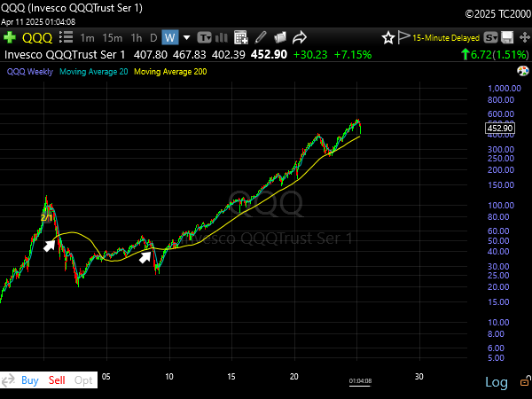Image resolution: width=532 pixels, height=399 pixels.
Task: Click the Buy button
Action: [x=30, y=380]
